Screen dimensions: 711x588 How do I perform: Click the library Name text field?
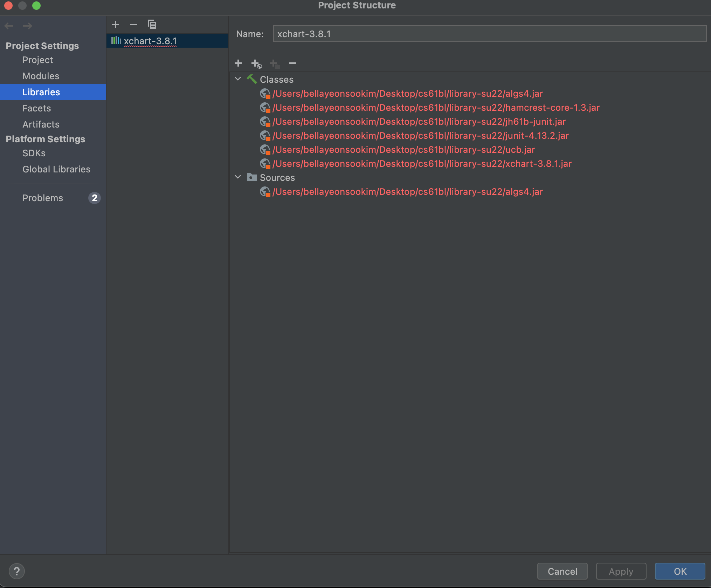[489, 34]
